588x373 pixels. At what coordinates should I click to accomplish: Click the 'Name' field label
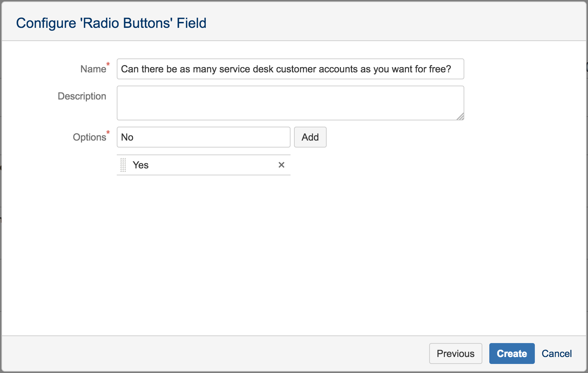[93, 69]
